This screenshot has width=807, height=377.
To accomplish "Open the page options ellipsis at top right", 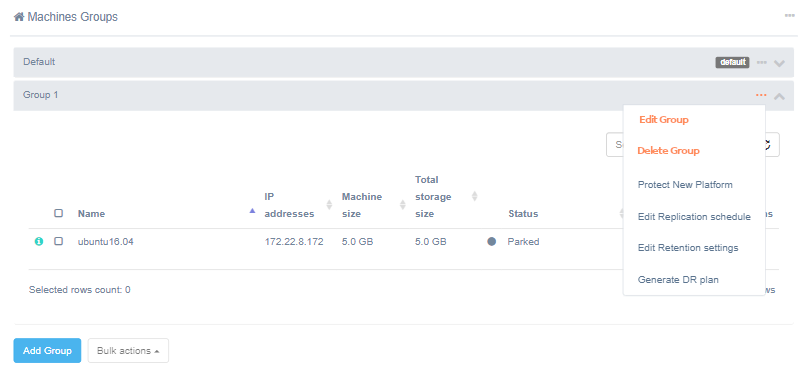I will [x=790, y=16].
